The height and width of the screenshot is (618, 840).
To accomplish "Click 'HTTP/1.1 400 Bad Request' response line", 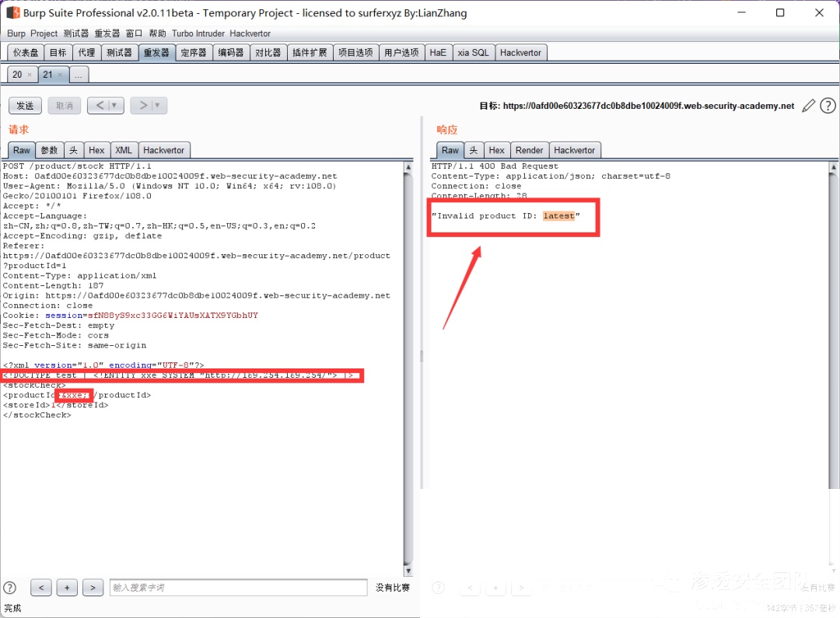I will [x=495, y=166].
